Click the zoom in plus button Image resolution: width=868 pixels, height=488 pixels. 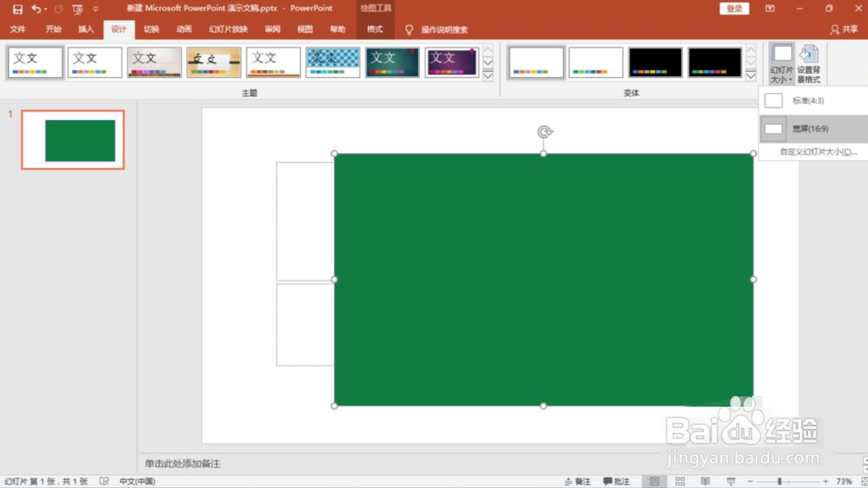(825, 481)
